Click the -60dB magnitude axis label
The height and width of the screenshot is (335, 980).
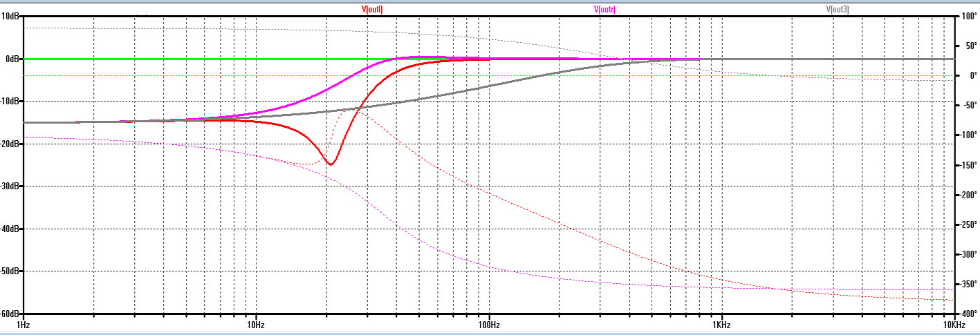pos(11,314)
